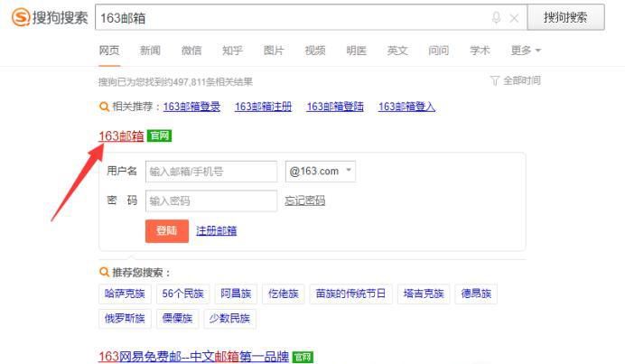
Task: Click the result count text 497,811条相关结果
Action: (x=213, y=82)
